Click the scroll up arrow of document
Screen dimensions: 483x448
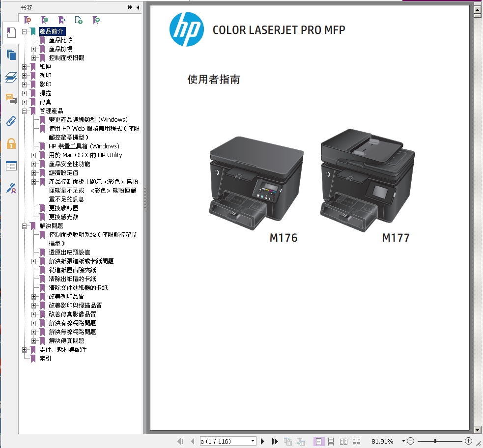coord(477,10)
